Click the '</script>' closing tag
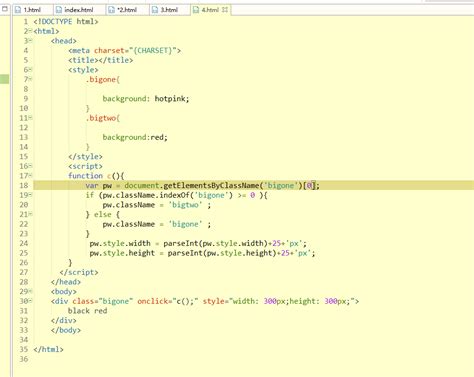Viewport: 474px width, 377px height. (79, 272)
